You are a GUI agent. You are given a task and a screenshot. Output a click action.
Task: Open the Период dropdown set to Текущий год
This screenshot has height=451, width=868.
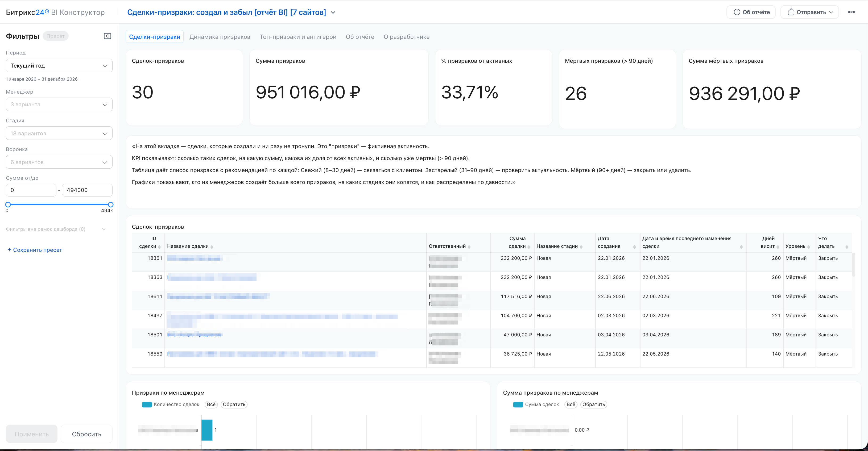(59, 66)
